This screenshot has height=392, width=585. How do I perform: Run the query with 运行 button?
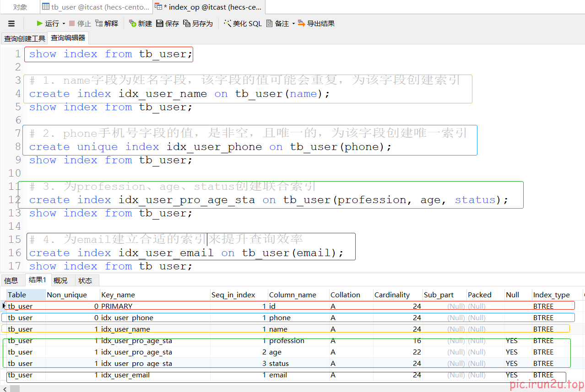tap(48, 23)
